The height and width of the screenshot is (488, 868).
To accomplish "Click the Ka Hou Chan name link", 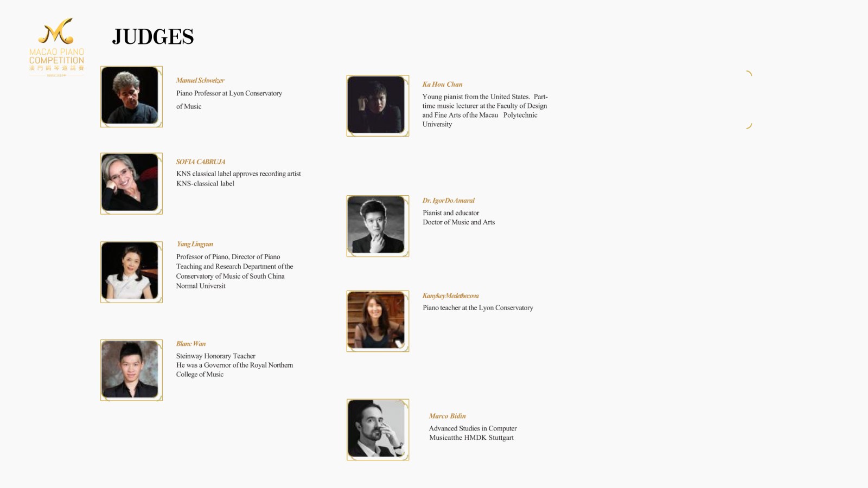I will pos(442,84).
